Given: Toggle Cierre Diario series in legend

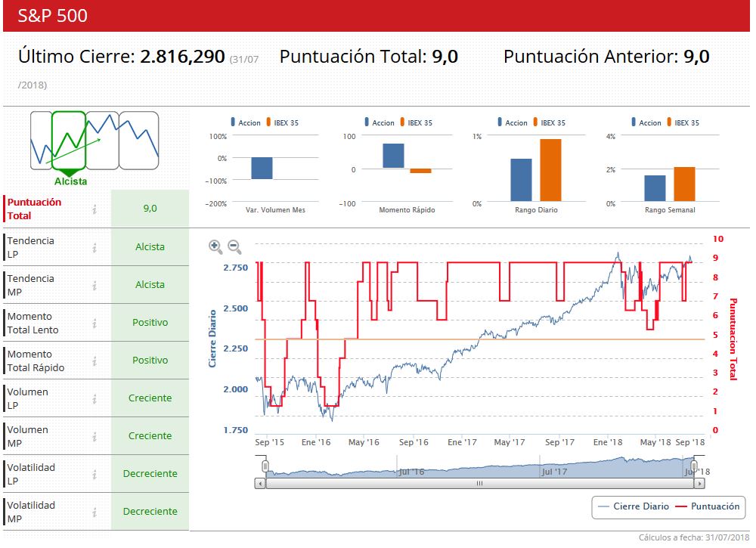Looking at the screenshot, I should 633,506.
